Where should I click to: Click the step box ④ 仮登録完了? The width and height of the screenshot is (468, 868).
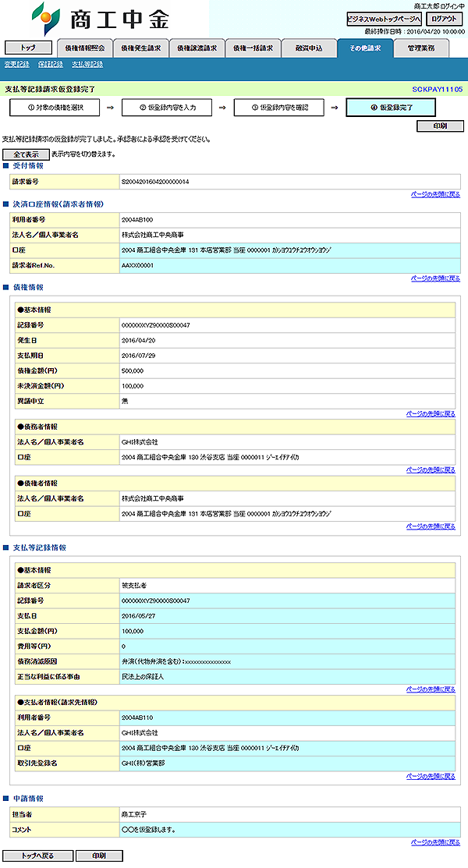click(391, 108)
